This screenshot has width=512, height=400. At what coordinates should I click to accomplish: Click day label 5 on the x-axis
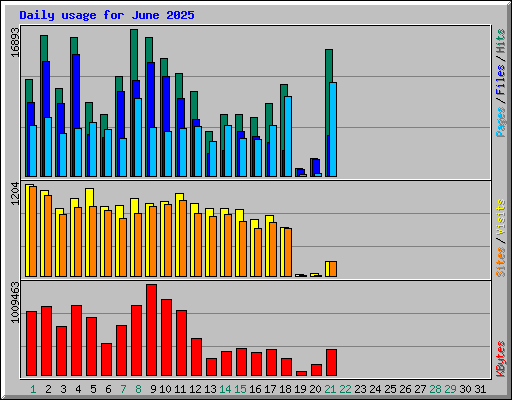93,389
